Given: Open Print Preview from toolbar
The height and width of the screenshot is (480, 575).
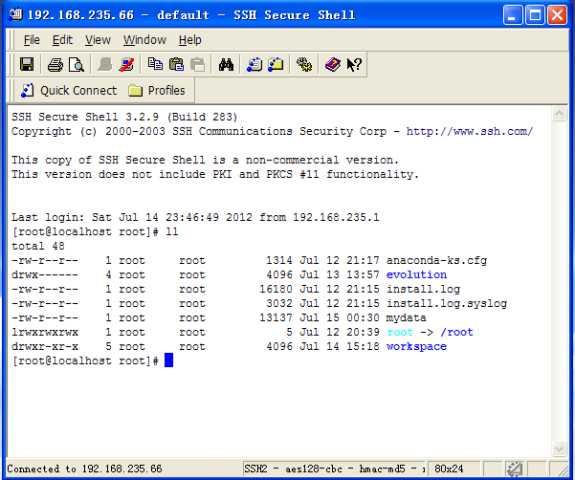Looking at the screenshot, I should click(x=77, y=65).
